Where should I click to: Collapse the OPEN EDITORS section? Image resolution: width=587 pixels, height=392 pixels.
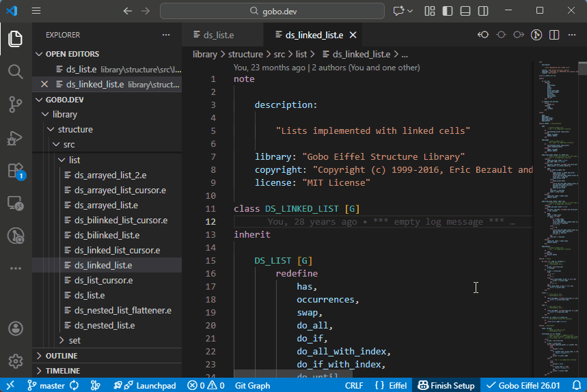72,54
